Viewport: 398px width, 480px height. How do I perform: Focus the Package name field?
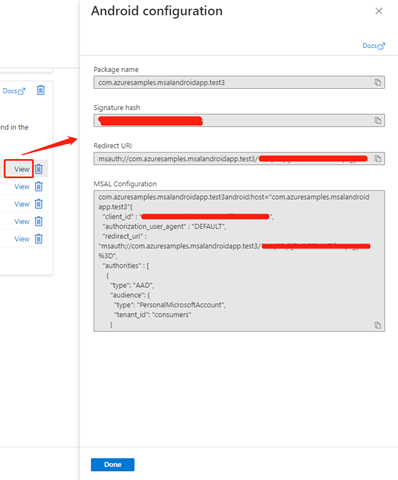pos(239,82)
